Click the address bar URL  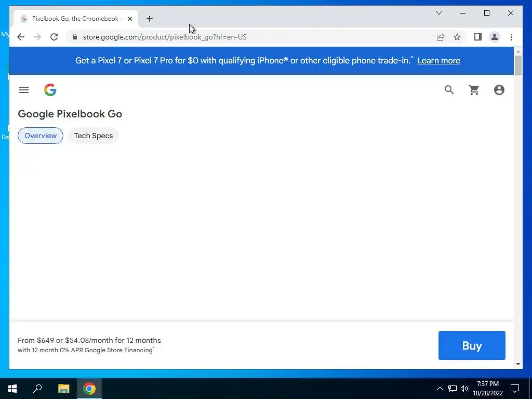click(x=165, y=37)
